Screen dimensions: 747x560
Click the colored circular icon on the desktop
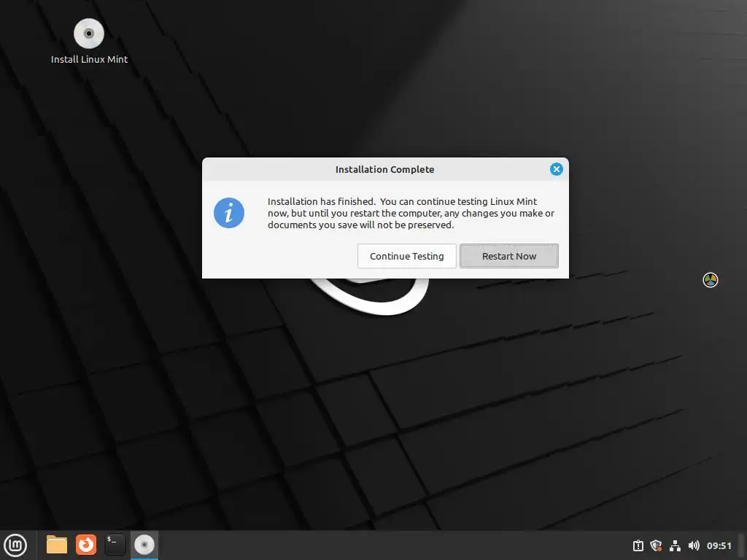711,280
